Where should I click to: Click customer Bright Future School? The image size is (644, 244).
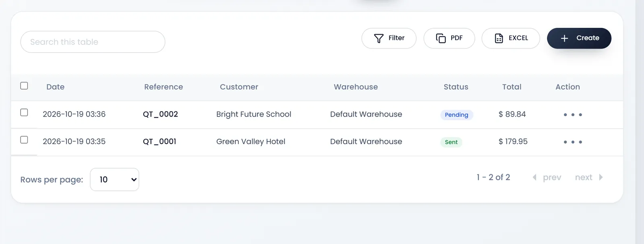click(x=254, y=114)
